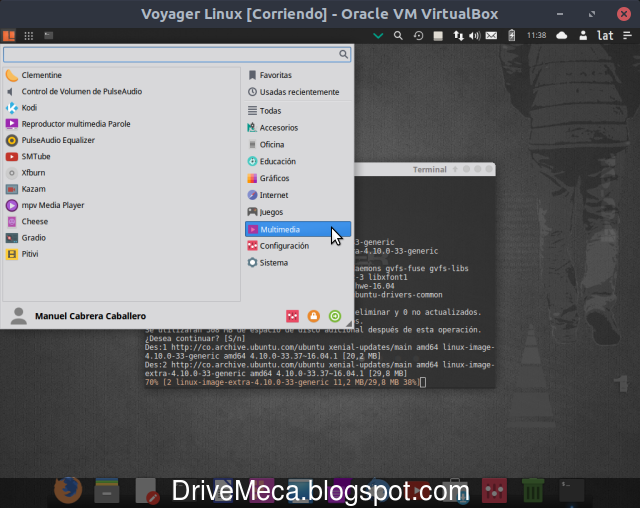Open Kazam screen recorder
This screenshot has width=640, height=508.
pyautogui.click(x=122, y=189)
